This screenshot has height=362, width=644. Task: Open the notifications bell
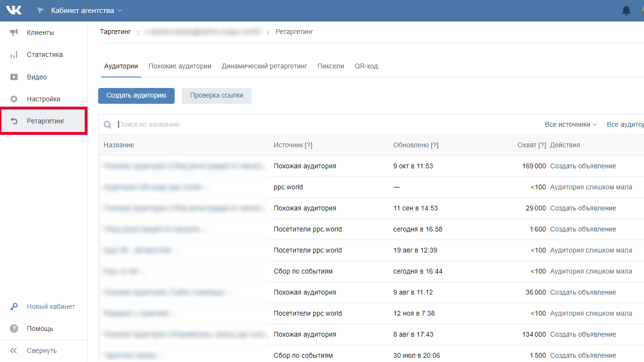click(x=626, y=11)
